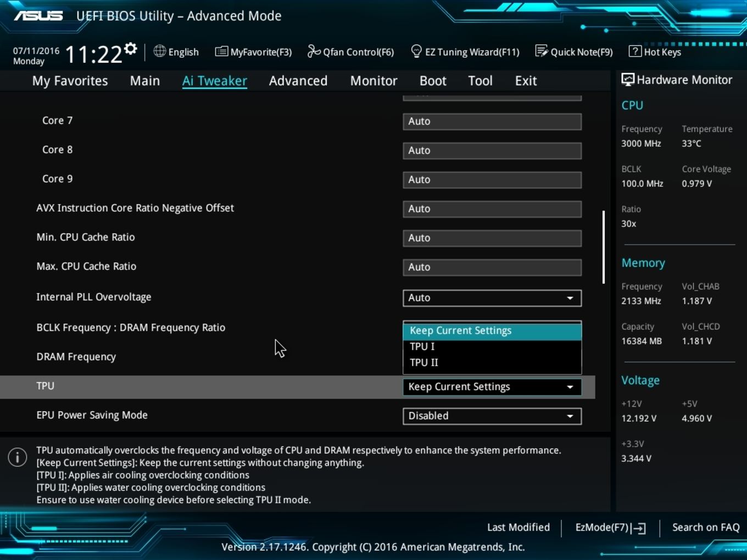Click the Quick Note pencil icon

click(541, 51)
